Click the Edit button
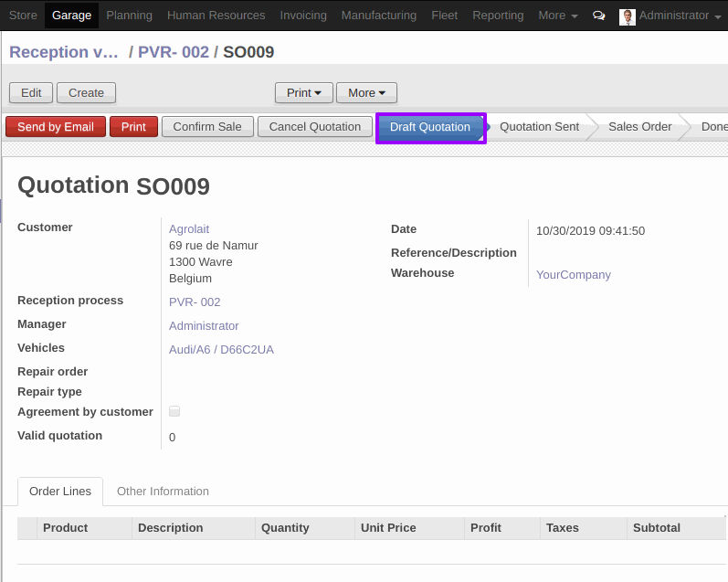The width and height of the screenshot is (728, 582). coord(31,93)
